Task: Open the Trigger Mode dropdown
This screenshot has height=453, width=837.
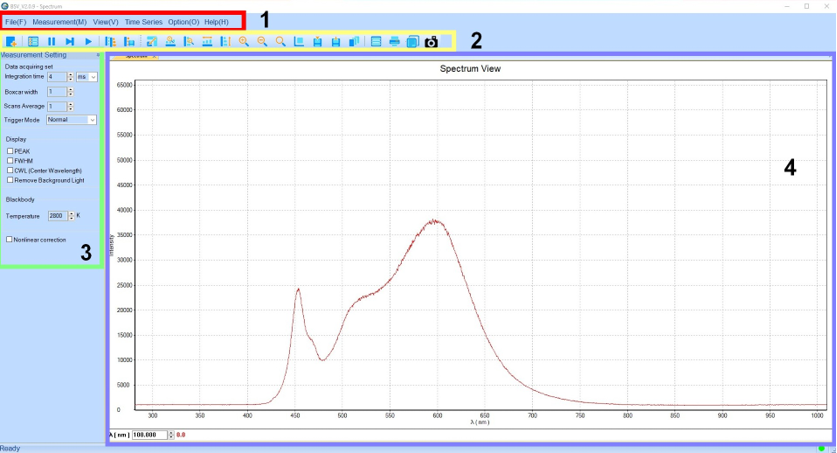Action: point(92,120)
